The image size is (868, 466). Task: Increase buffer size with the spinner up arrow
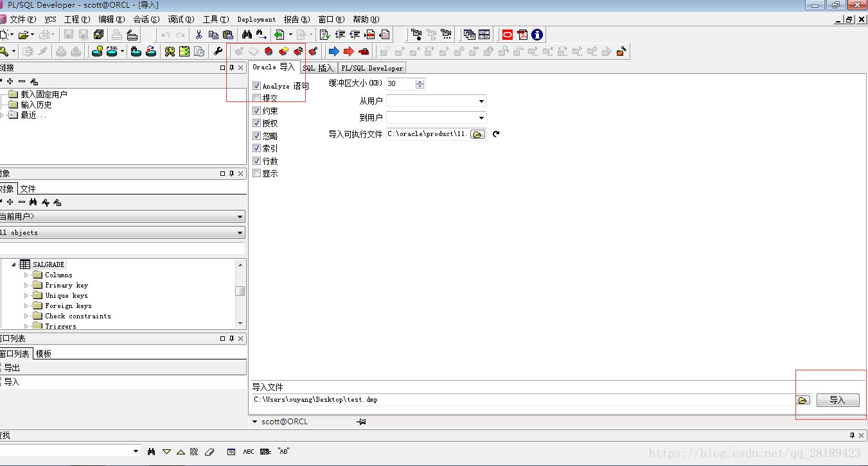pos(420,81)
